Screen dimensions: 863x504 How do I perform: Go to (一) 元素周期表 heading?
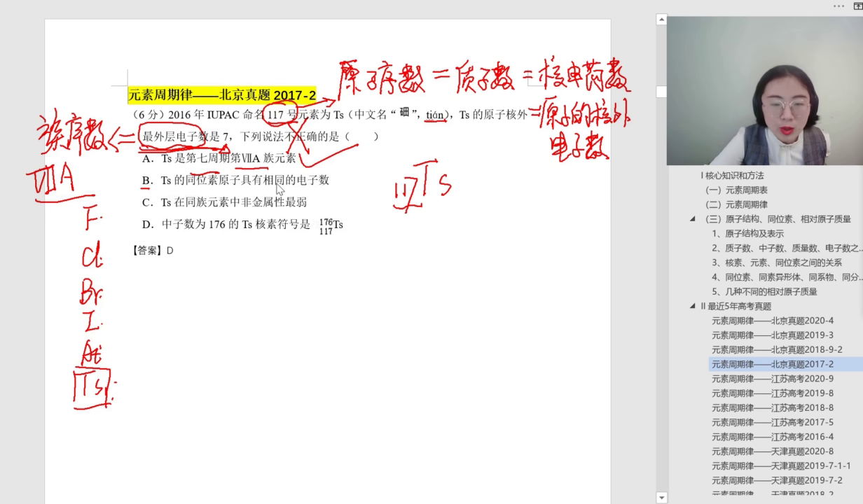point(736,190)
